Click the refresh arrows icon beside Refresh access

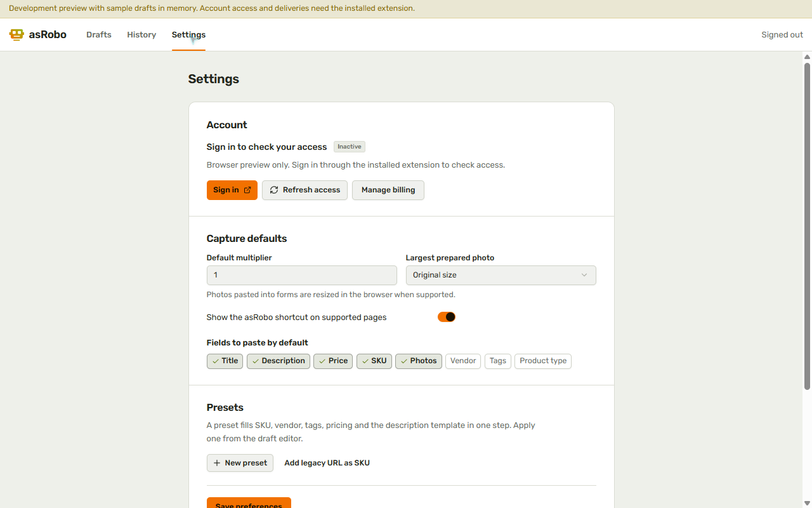click(274, 190)
